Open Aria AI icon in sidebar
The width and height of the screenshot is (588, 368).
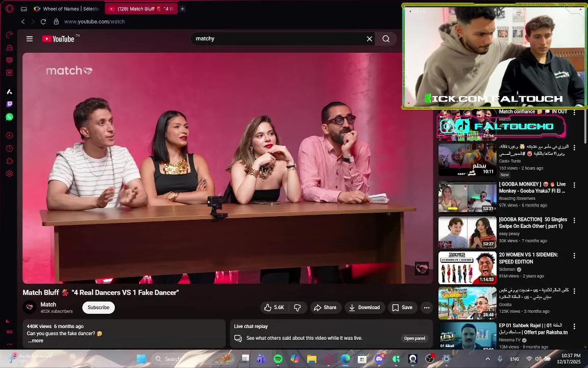pos(9,91)
